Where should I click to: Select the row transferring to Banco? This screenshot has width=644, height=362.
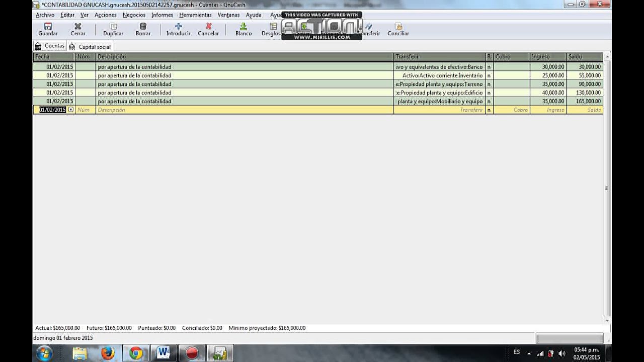[318, 67]
